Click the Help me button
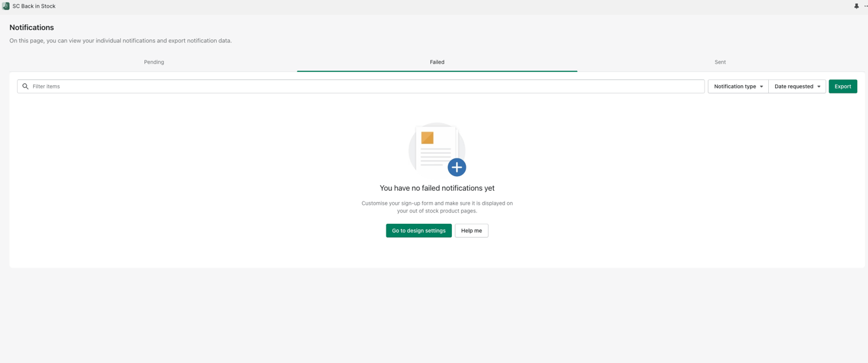Image resolution: width=868 pixels, height=363 pixels. coord(471,231)
